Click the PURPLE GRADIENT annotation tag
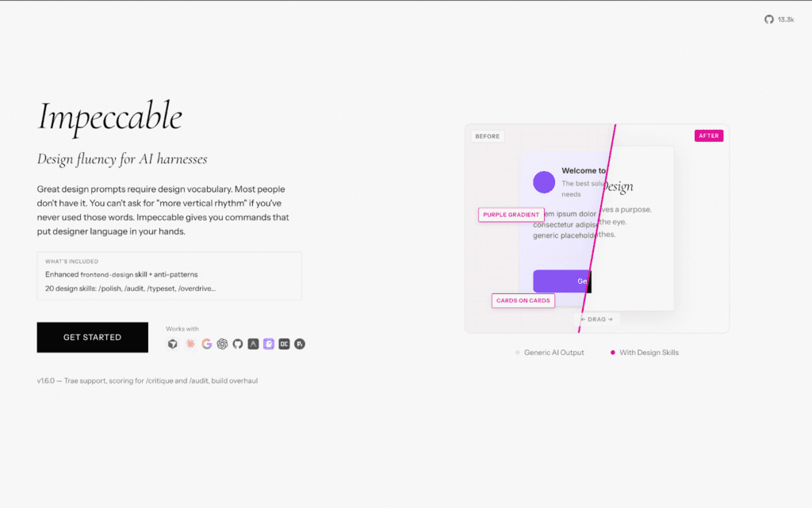 pos(511,215)
